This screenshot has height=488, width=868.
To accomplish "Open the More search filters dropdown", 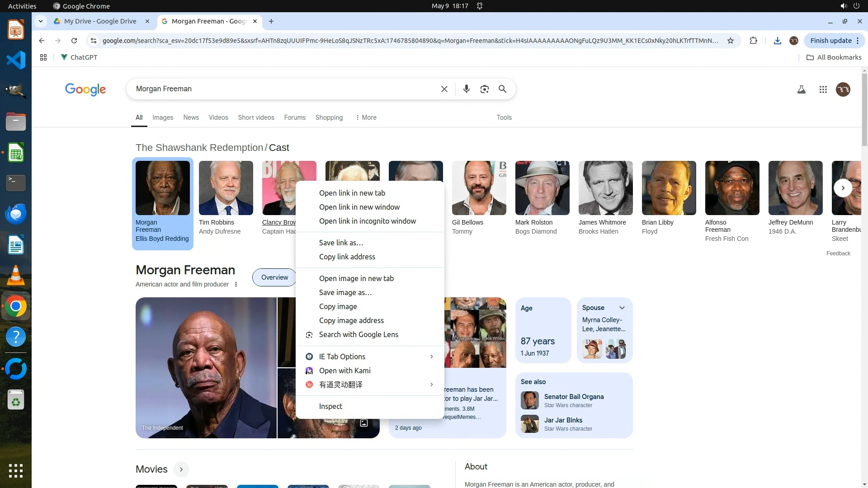I will pyautogui.click(x=366, y=117).
